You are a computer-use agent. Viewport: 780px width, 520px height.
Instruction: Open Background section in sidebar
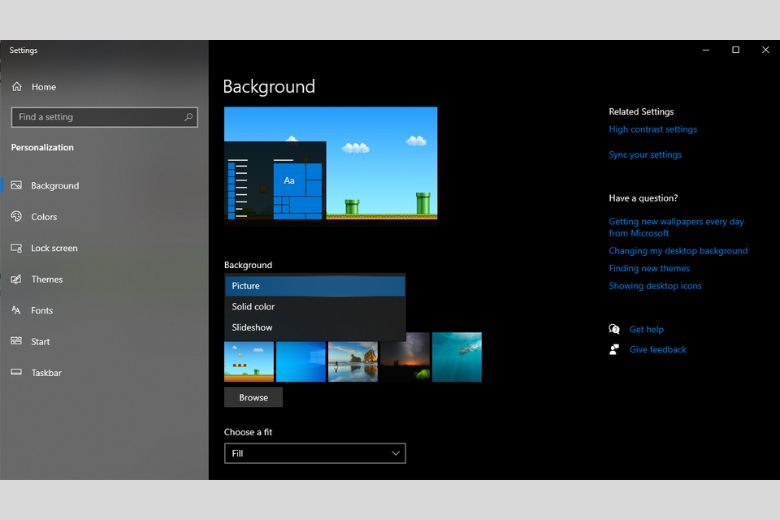click(55, 186)
